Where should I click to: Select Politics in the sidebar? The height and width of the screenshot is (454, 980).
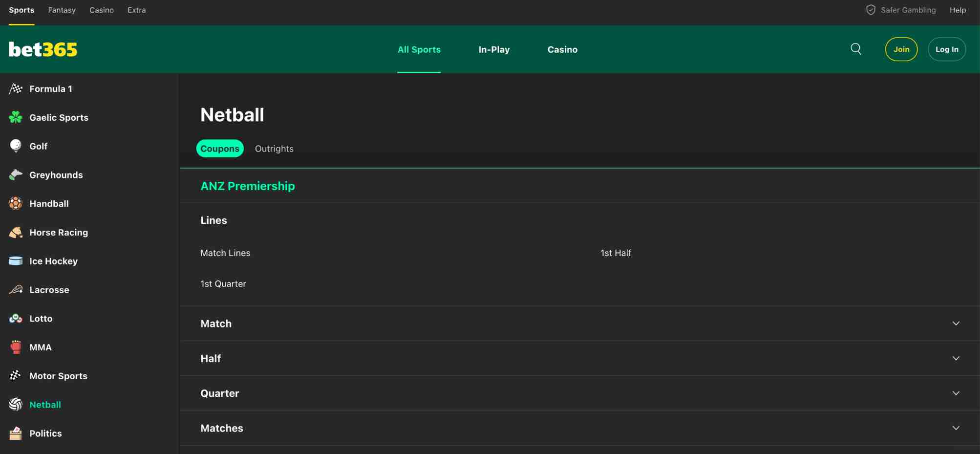(45, 433)
